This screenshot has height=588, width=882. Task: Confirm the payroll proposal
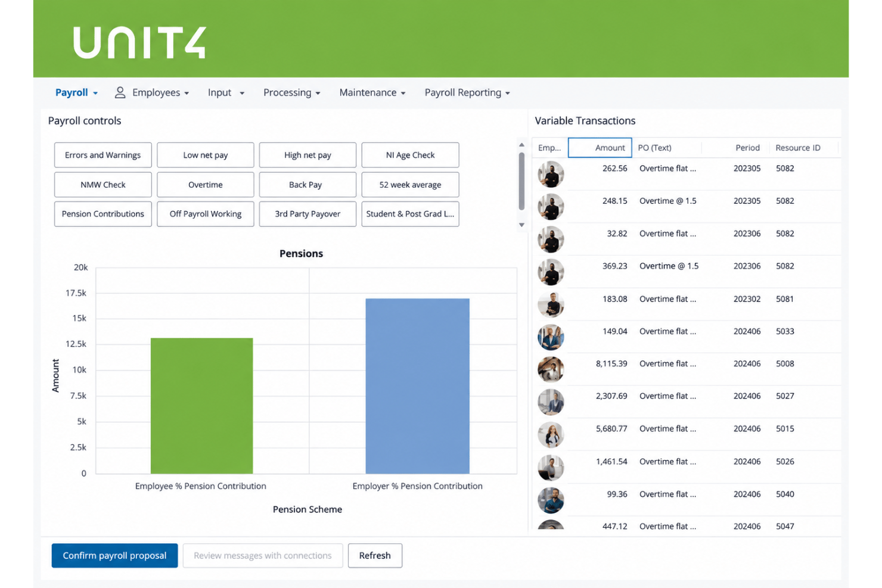(x=114, y=555)
